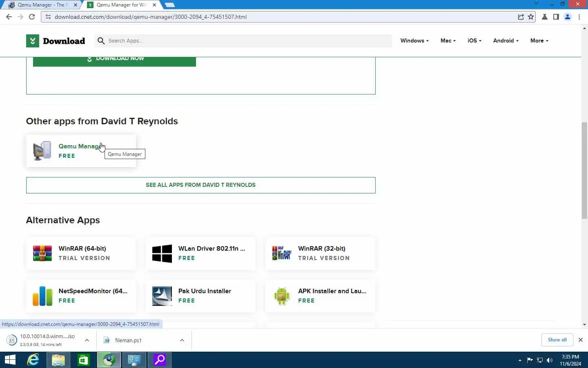
Task: Click the WinRAR (64-bit) icon
Action: pyautogui.click(x=42, y=253)
